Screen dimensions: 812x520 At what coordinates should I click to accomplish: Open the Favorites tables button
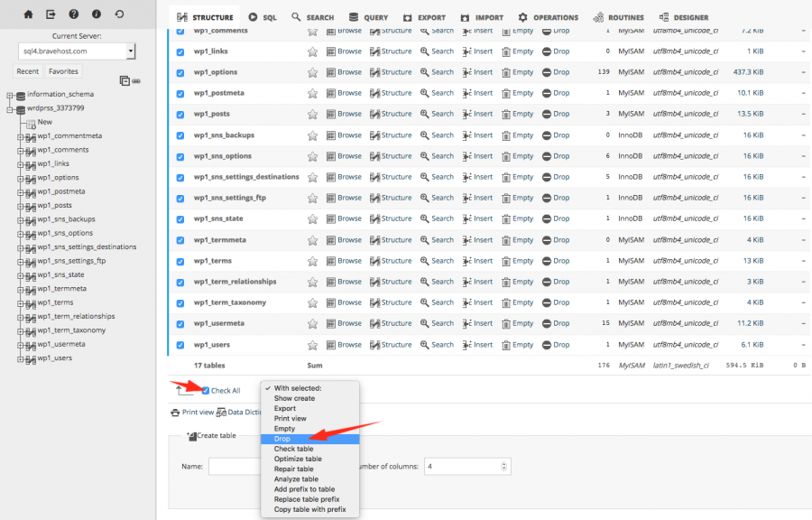(63, 71)
